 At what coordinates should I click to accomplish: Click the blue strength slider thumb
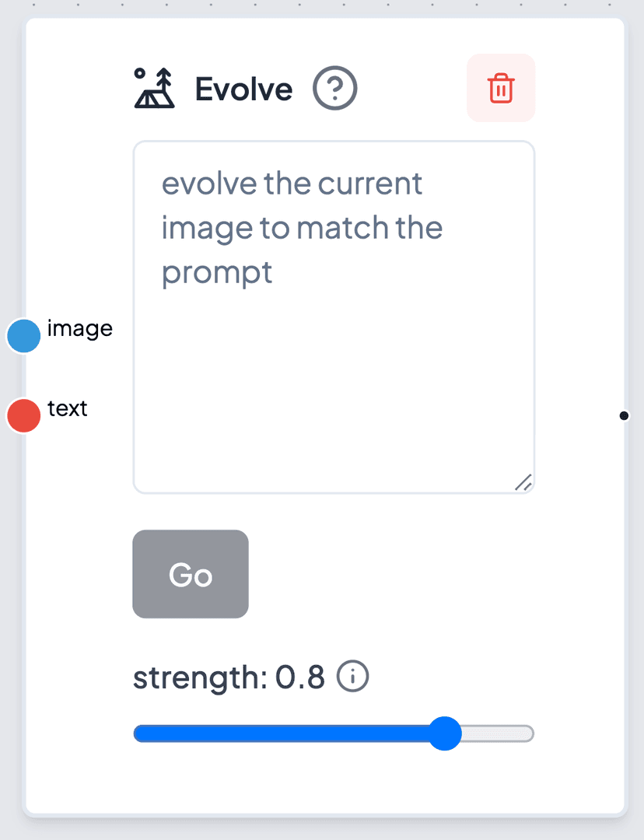point(445,733)
